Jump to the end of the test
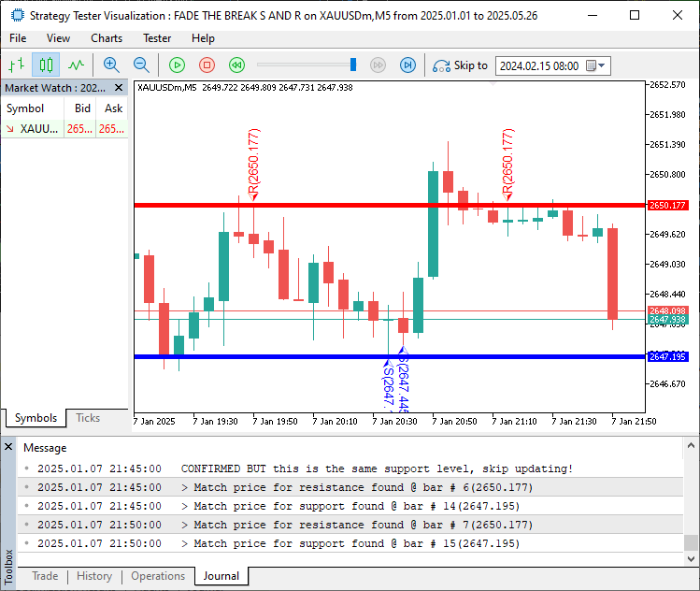The height and width of the screenshot is (591, 700). pos(407,65)
